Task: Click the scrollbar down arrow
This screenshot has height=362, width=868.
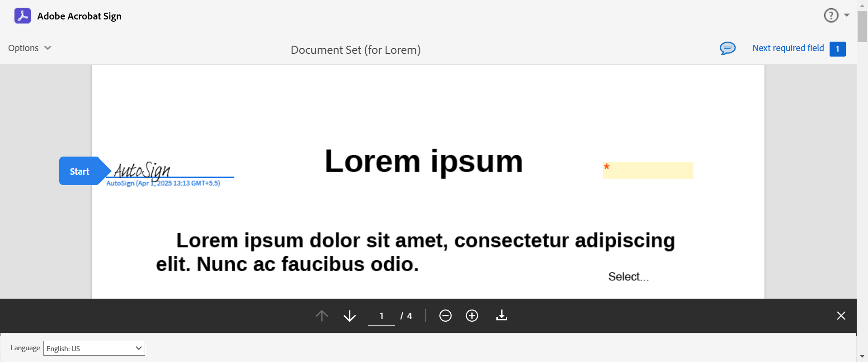Action: point(863,356)
